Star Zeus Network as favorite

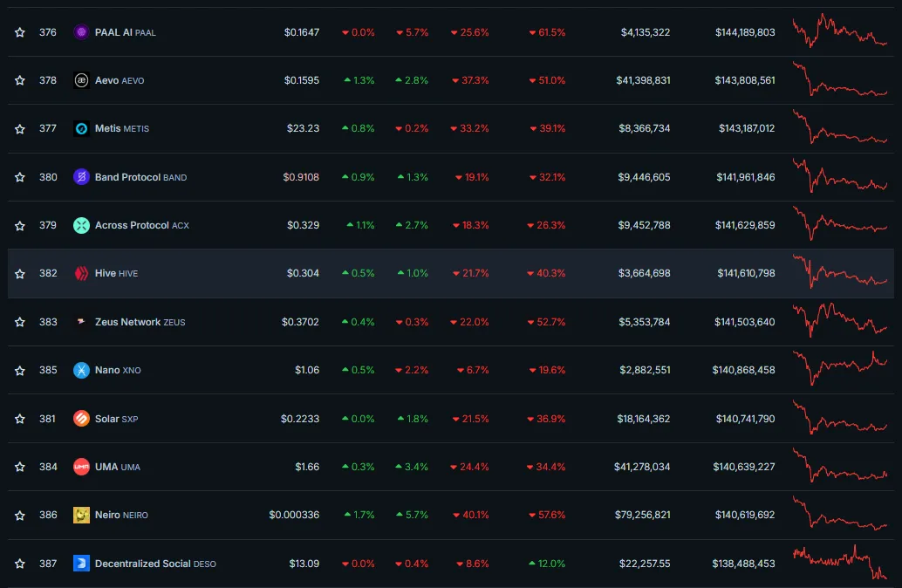(x=20, y=322)
